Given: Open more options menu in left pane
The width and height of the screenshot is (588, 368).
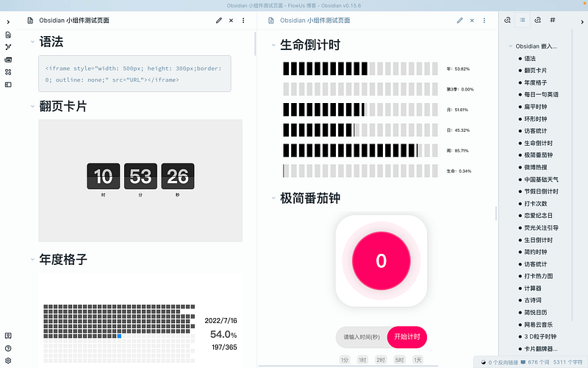Looking at the screenshot, I should point(243,21).
